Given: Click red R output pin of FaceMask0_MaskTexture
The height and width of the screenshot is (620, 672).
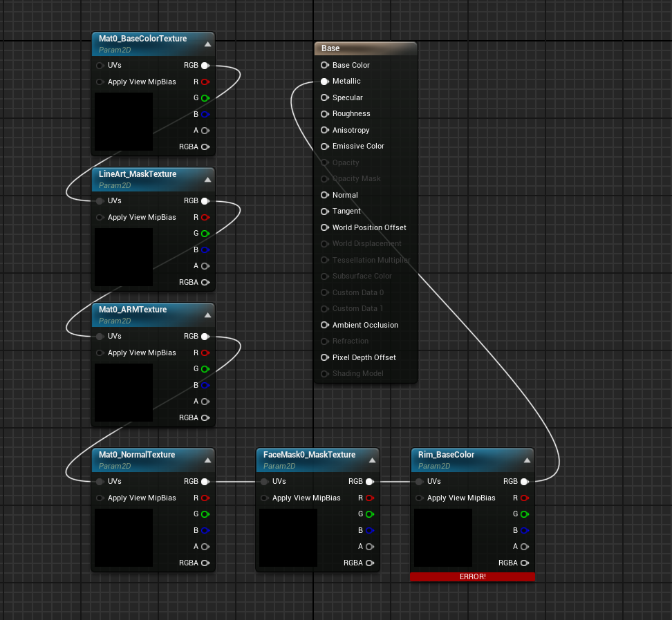Looking at the screenshot, I should tap(370, 498).
